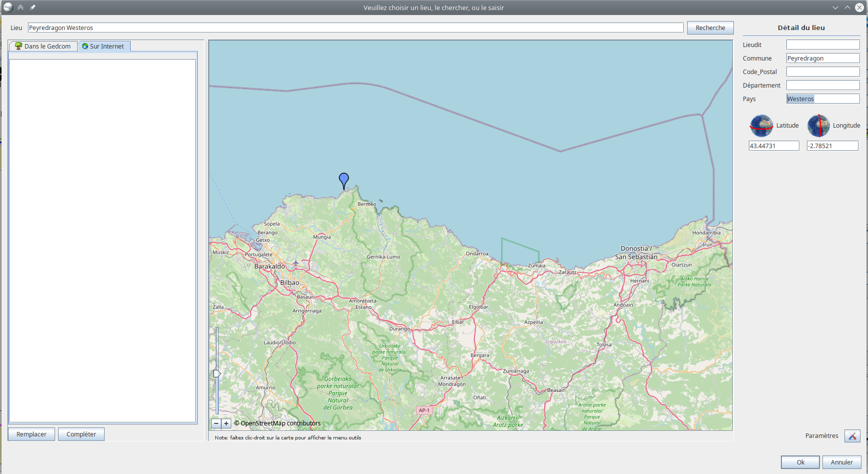The height and width of the screenshot is (474, 868).
Task: Click the AP-1 road shield on map
Action: [x=424, y=410]
